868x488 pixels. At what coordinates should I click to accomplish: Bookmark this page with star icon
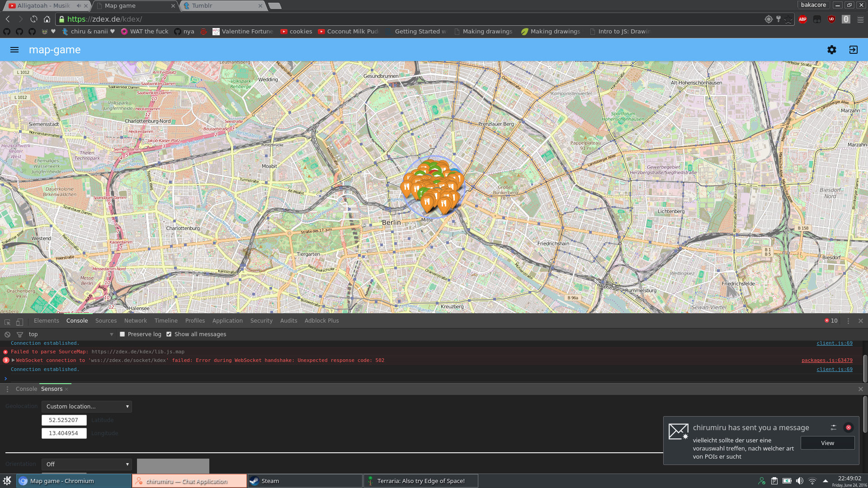coord(788,19)
